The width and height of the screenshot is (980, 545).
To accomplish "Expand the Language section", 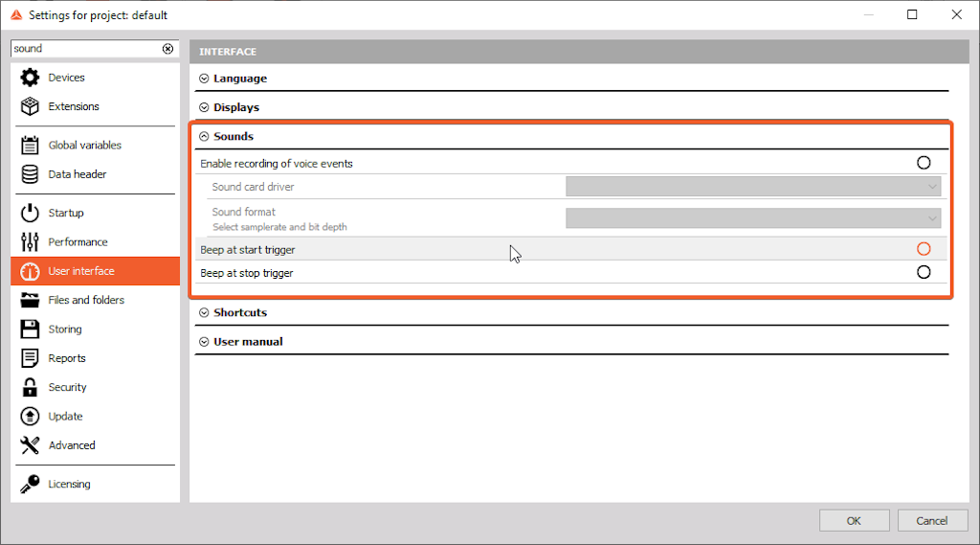I will 204,79.
